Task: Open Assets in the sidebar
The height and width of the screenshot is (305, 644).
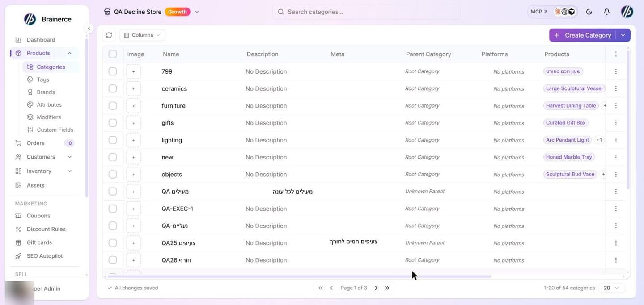Action: click(35, 185)
